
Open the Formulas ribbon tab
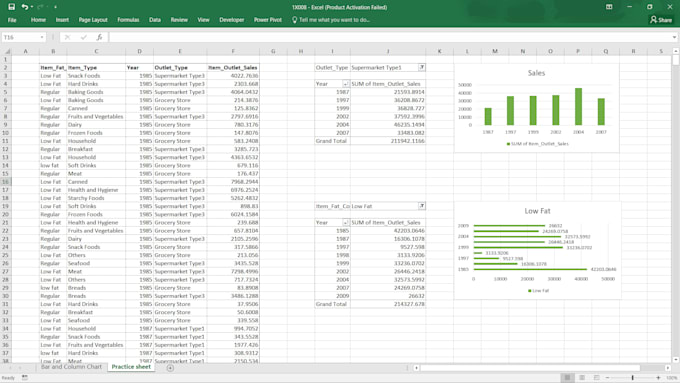click(128, 20)
